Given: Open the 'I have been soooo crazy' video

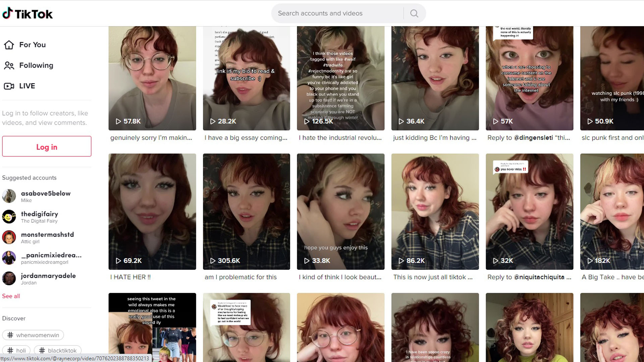Looking at the screenshot, I should [x=435, y=327].
